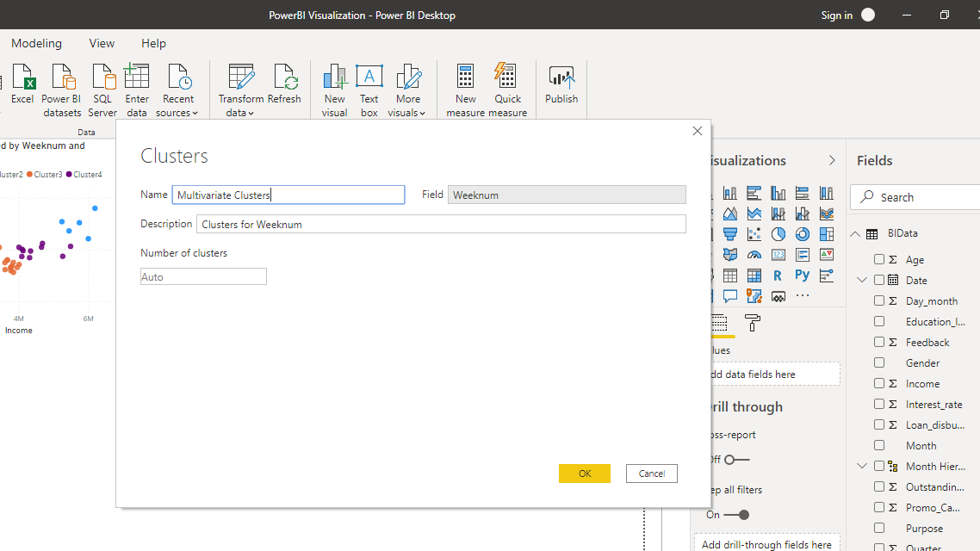Open the Quick measure tool
This screenshot has width=980, height=551.
pyautogui.click(x=507, y=90)
